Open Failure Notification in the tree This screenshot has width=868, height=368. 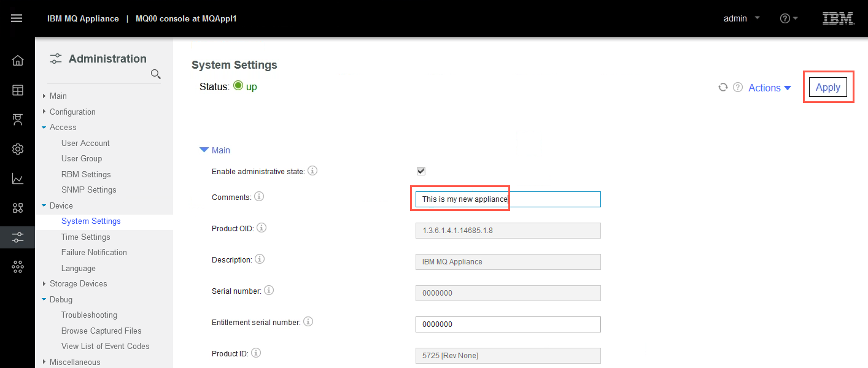pos(94,252)
